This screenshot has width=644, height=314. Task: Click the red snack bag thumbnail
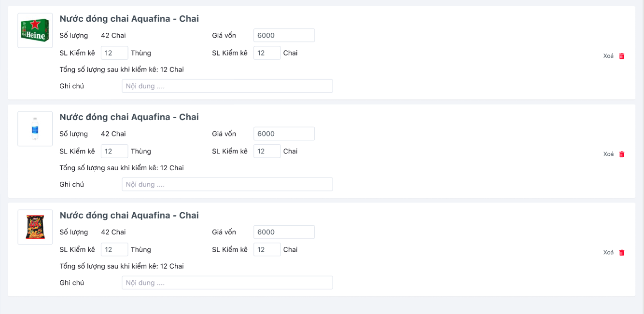[35, 227]
